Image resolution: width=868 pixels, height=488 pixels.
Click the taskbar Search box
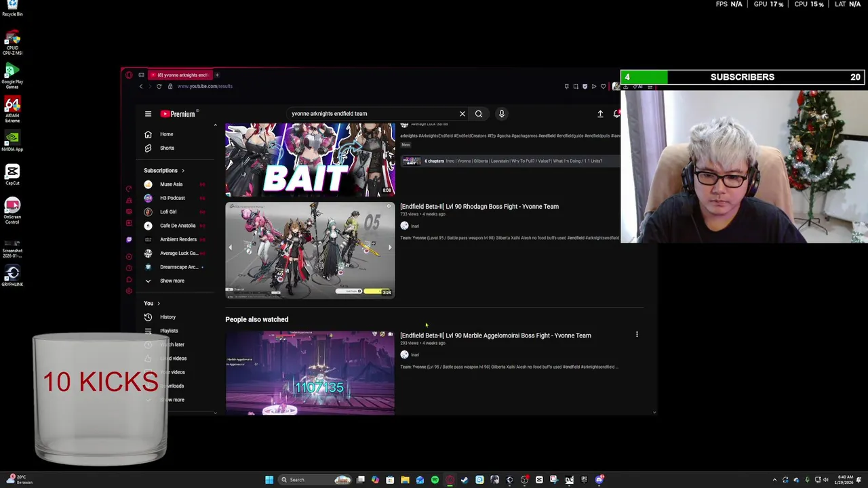coord(315,480)
